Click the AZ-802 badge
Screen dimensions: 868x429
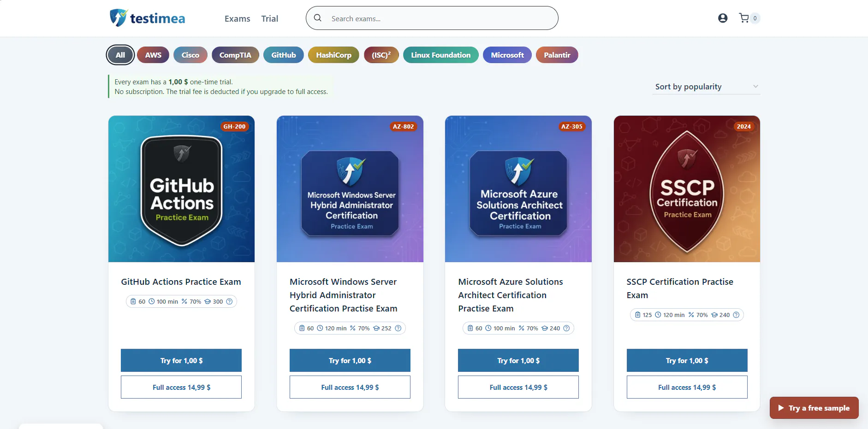[403, 126]
